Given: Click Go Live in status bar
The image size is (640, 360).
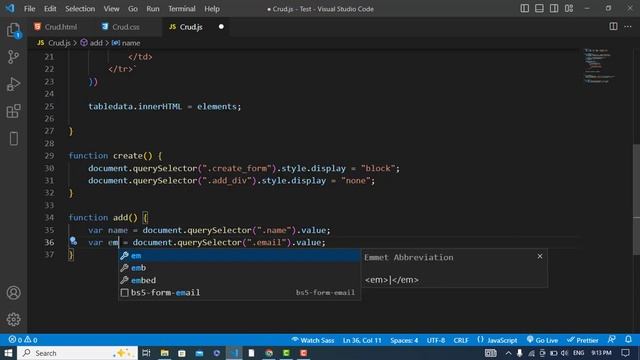Looking at the screenshot, I should [542, 340].
